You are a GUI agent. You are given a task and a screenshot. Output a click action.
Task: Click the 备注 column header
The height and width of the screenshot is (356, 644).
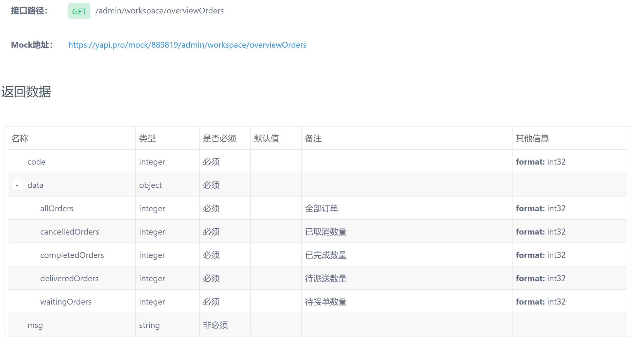[x=313, y=138]
